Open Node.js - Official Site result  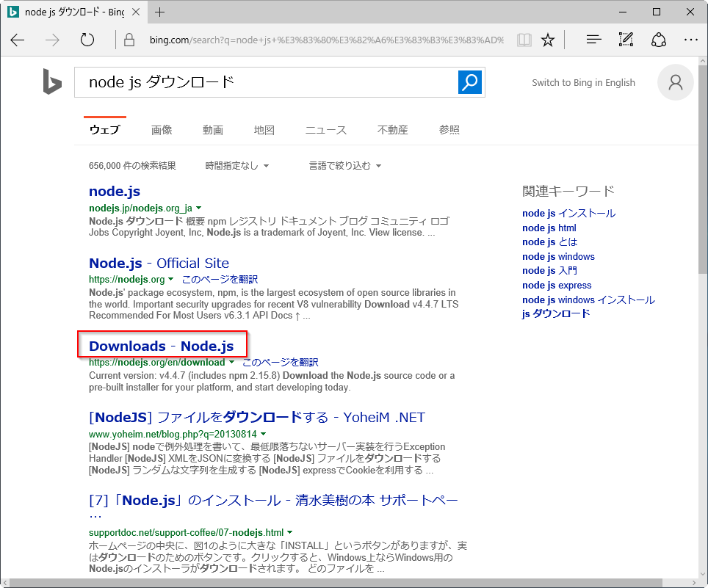tap(159, 263)
